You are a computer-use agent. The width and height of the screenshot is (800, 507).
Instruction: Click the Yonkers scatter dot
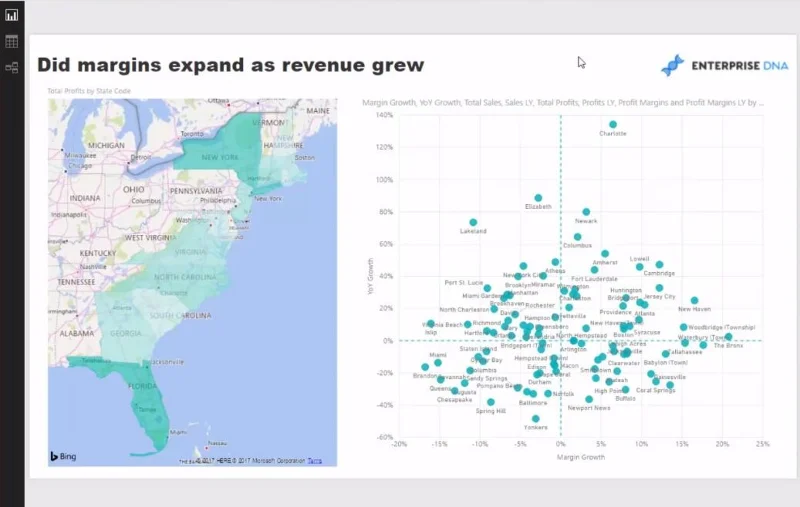(536, 419)
